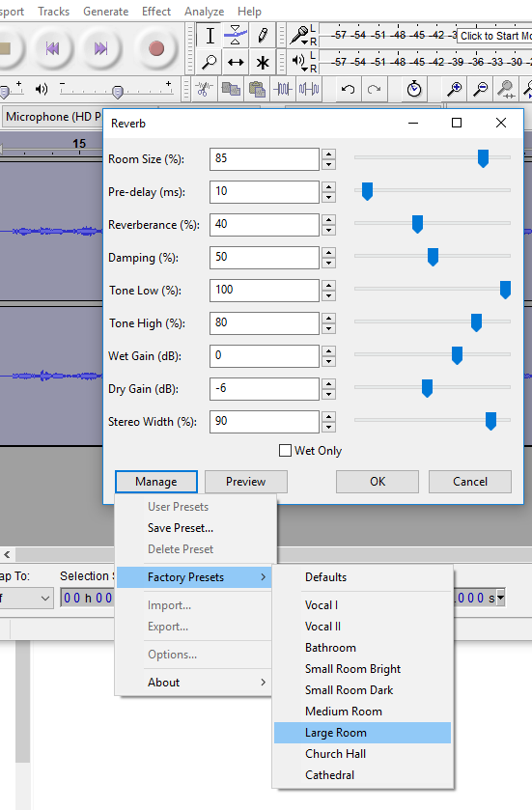Click the Preview button
The height and width of the screenshot is (810, 532).
(x=246, y=482)
